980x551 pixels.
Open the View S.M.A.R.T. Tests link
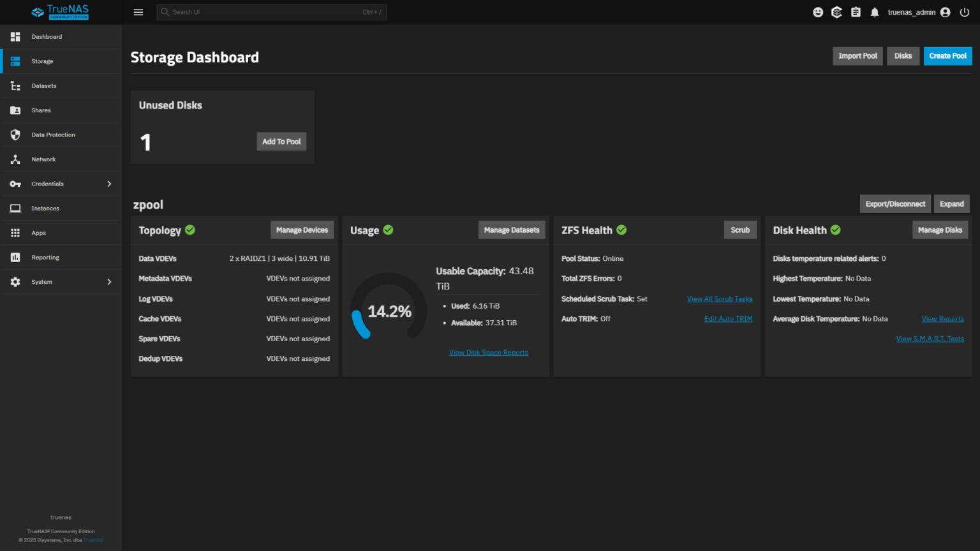click(x=930, y=339)
